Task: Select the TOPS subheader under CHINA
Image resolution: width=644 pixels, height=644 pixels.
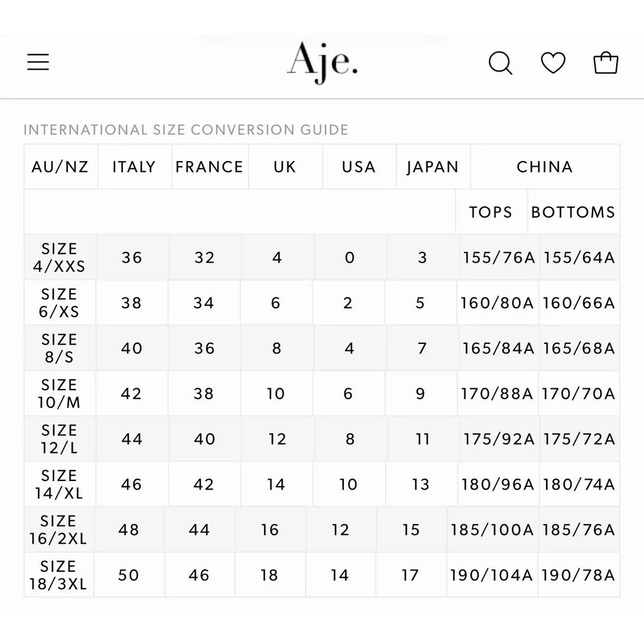Action: coord(490,212)
